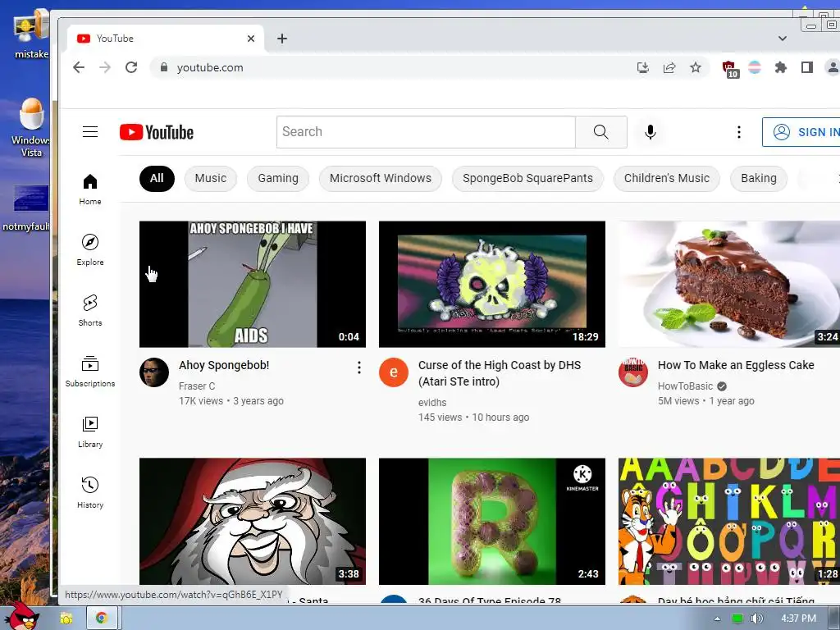Open HowToBasic channel name

click(x=685, y=386)
